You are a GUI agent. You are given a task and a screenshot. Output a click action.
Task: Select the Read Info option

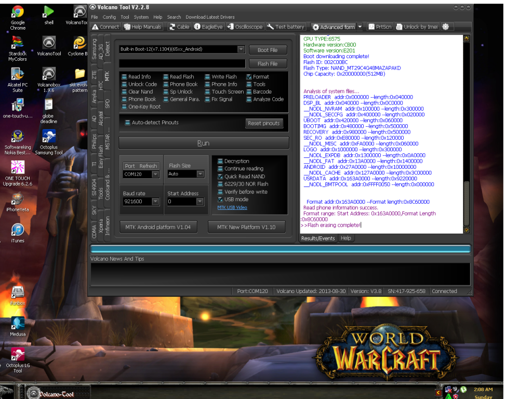[137, 77]
